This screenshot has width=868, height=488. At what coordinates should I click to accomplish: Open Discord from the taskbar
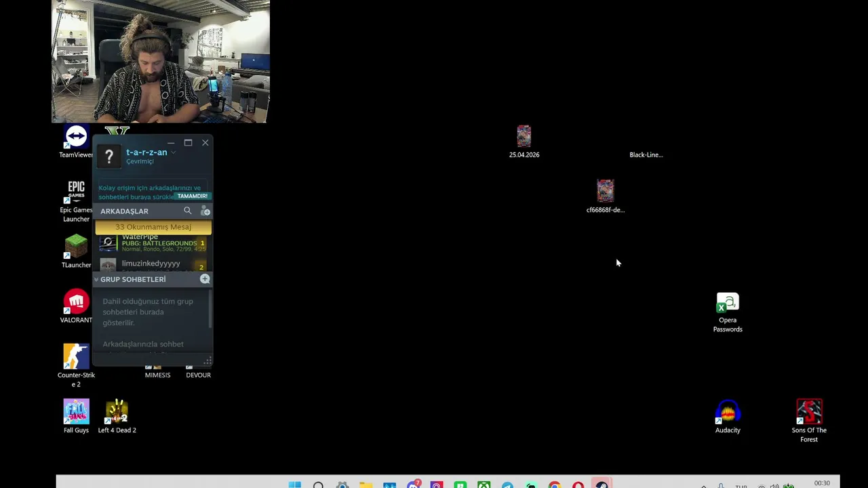(x=414, y=485)
